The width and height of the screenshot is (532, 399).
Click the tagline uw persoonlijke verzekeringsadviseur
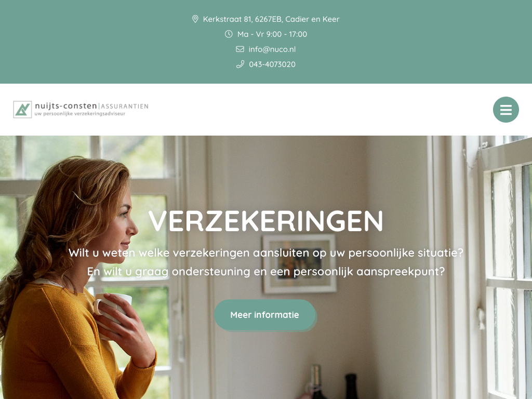click(x=79, y=114)
